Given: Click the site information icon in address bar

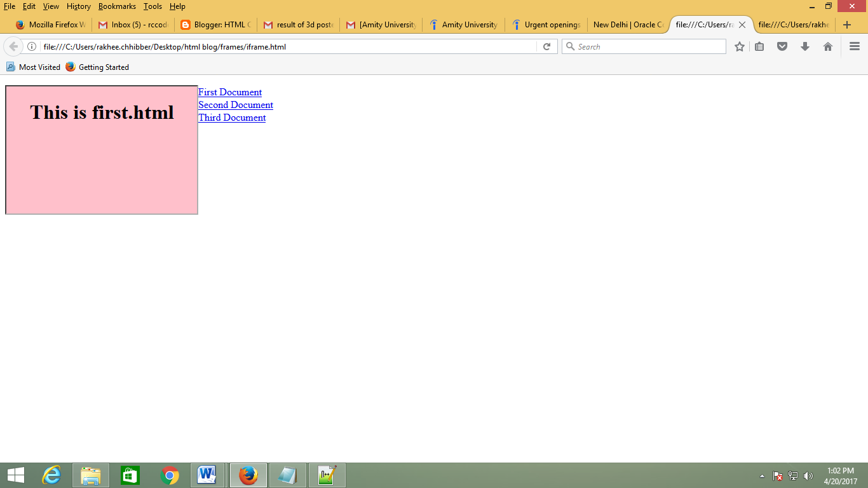Looking at the screenshot, I should pyautogui.click(x=32, y=46).
